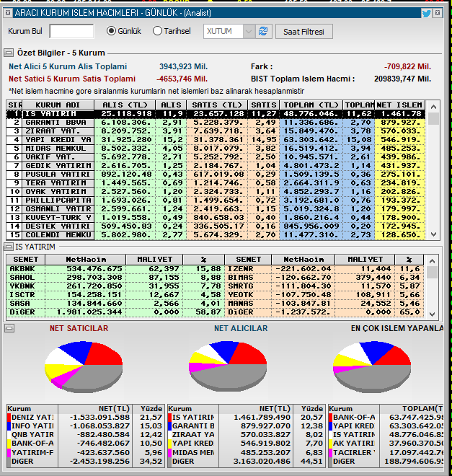Viewport: 452px width, 476px height.
Task: Click the AKBNK stock row
Action: [x=115, y=269]
